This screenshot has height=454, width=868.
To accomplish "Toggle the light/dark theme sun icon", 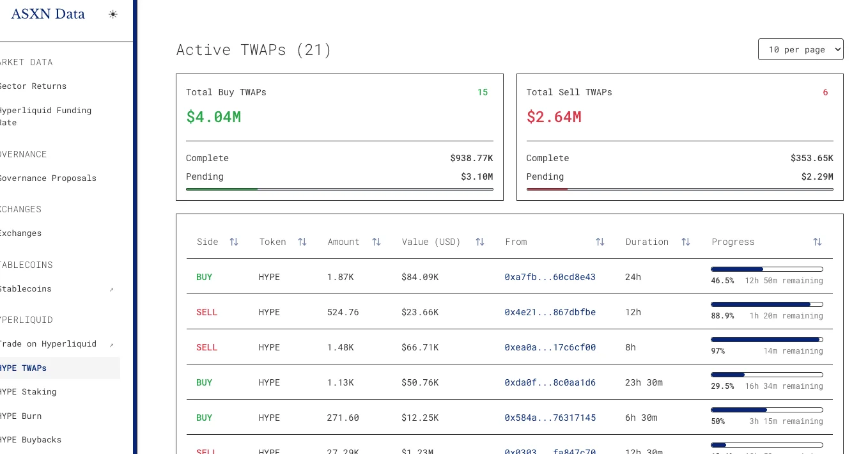I will [x=113, y=14].
